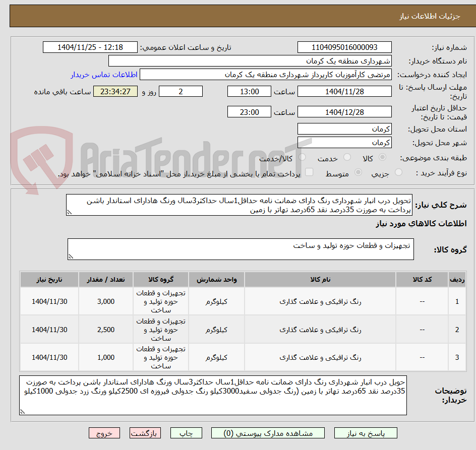Click the واحد شمارش column header
This screenshot has width=476, height=450.
pyautogui.click(x=216, y=280)
